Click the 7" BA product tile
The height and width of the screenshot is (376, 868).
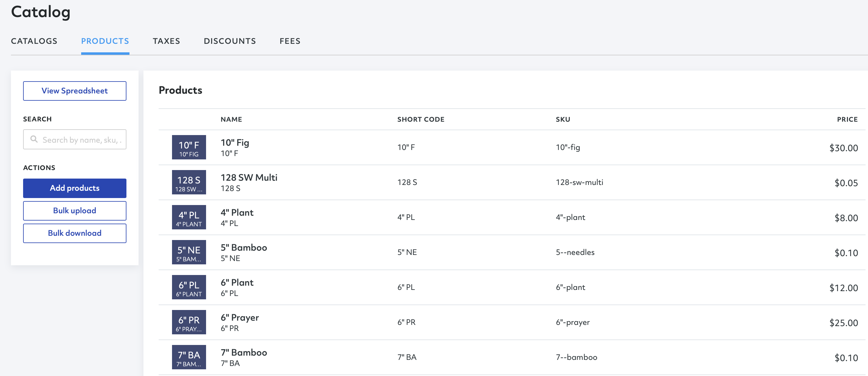(x=189, y=357)
